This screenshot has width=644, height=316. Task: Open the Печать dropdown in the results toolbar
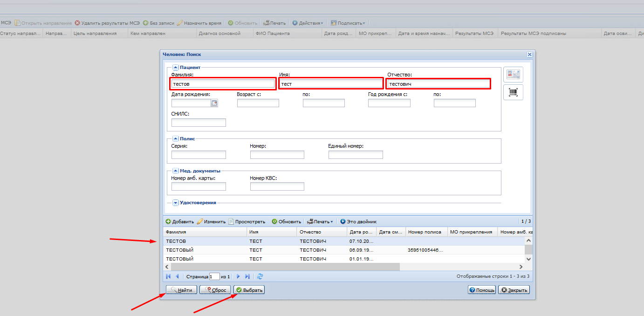pos(320,222)
